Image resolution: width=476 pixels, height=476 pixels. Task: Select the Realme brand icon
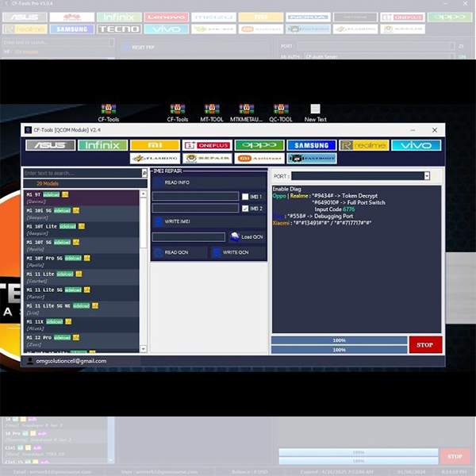click(x=363, y=145)
